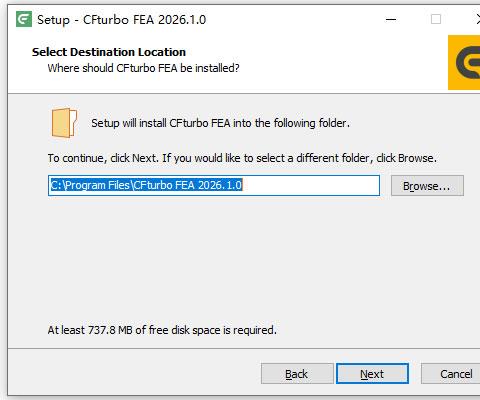Click the disabled maximize window button
The width and height of the screenshot is (480, 400).
click(x=436, y=19)
